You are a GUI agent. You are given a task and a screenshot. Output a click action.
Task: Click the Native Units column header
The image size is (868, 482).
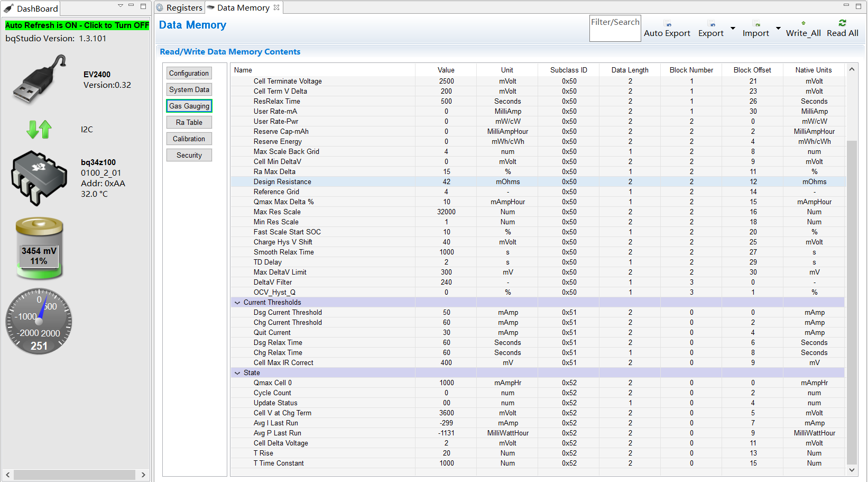coord(814,70)
